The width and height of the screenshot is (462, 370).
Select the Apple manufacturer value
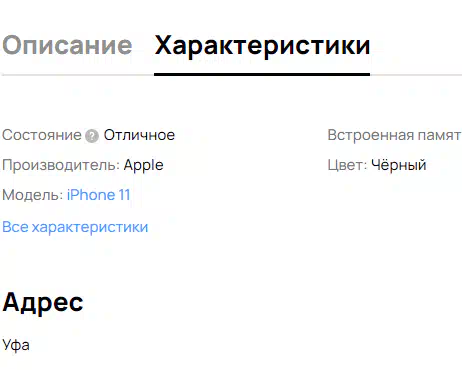(144, 165)
